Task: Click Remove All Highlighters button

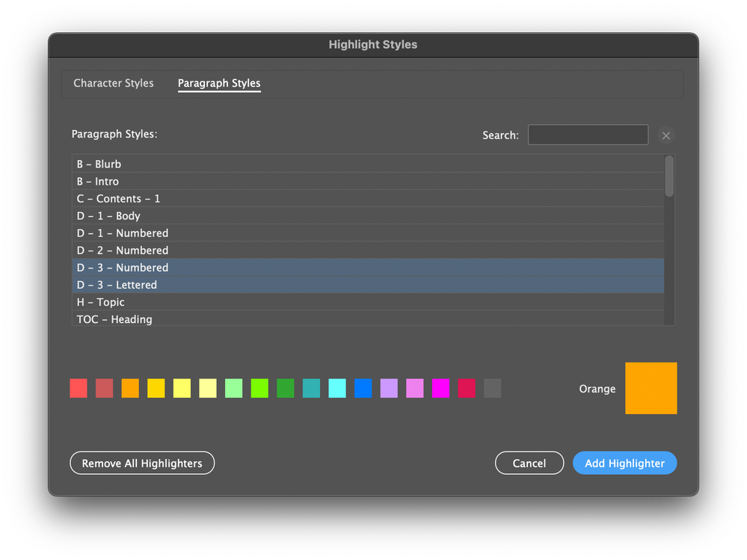Action: point(142,463)
